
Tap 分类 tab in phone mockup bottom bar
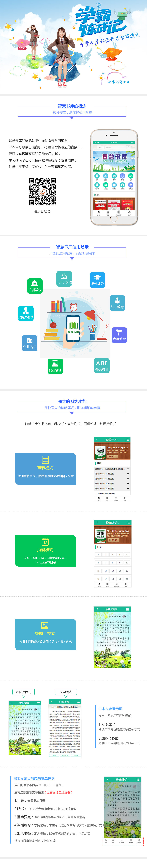(108, 213)
